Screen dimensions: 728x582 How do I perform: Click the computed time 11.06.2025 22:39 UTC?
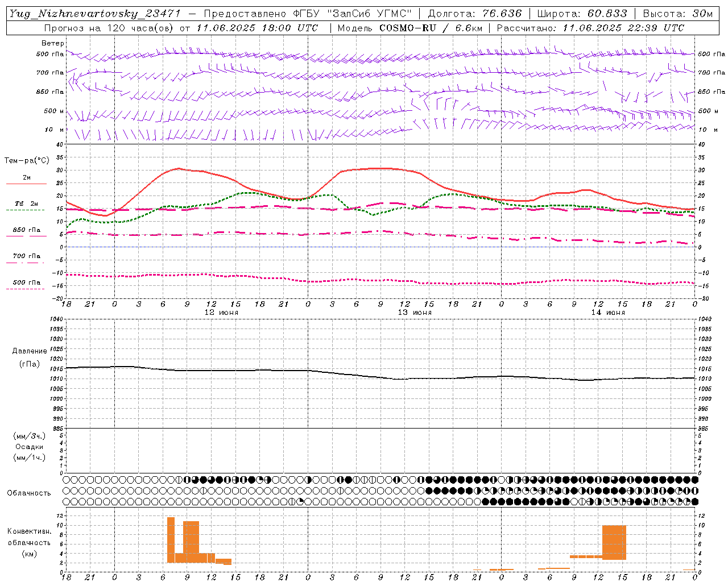623,28
